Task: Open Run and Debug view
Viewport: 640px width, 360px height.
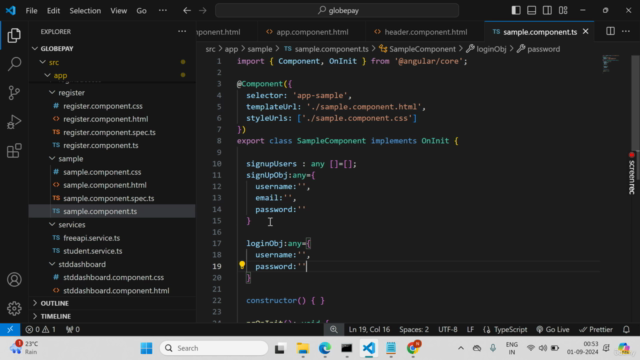Action: (14, 122)
